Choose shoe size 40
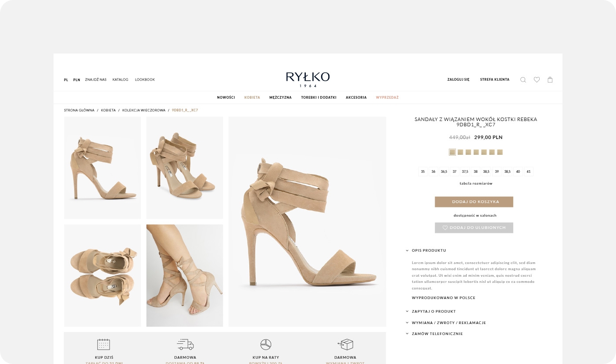The width and height of the screenshot is (616, 364). coord(518,171)
